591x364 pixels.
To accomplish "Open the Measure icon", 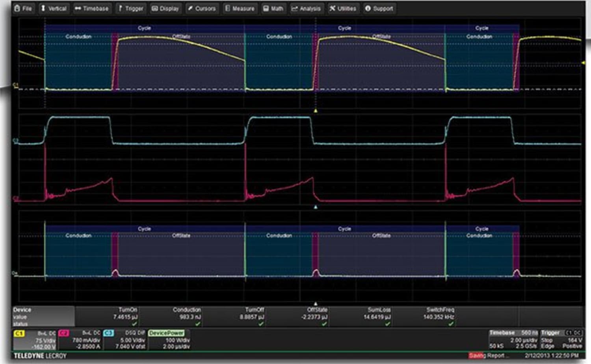I will click(227, 8).
